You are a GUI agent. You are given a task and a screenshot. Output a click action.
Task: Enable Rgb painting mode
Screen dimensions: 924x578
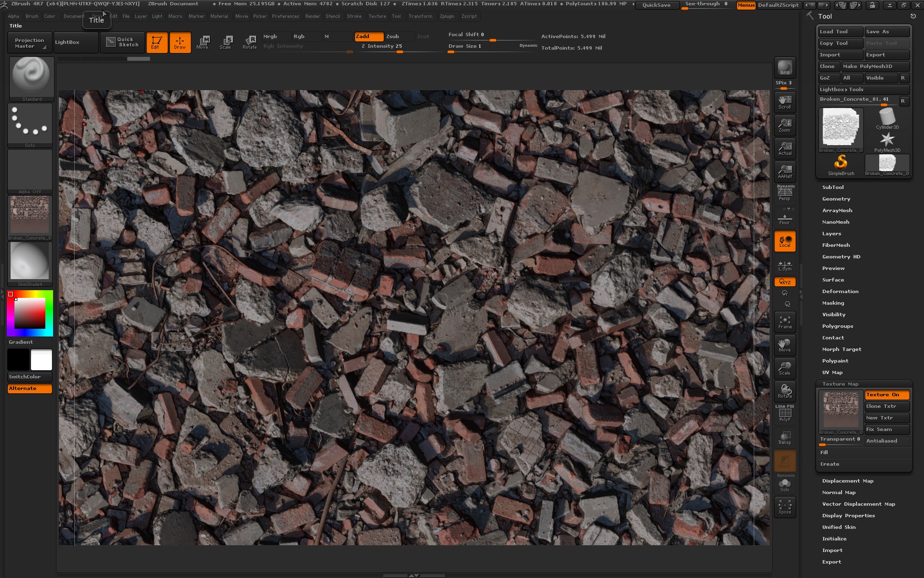[306, 37]
